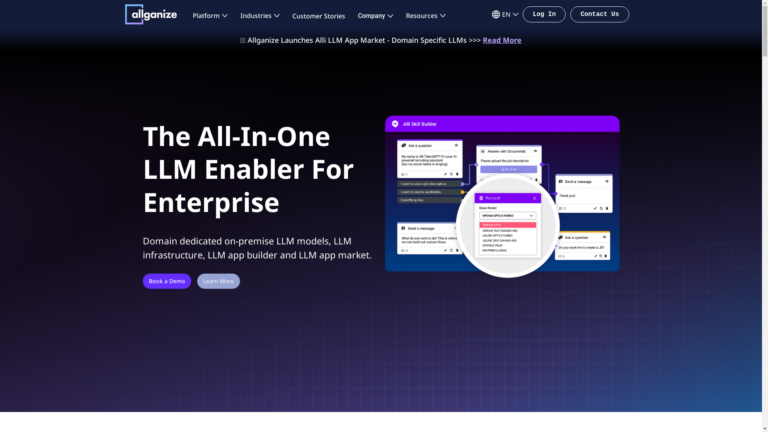Follow the Read More announcement link

pyautogui.click(x=502, y=40)
